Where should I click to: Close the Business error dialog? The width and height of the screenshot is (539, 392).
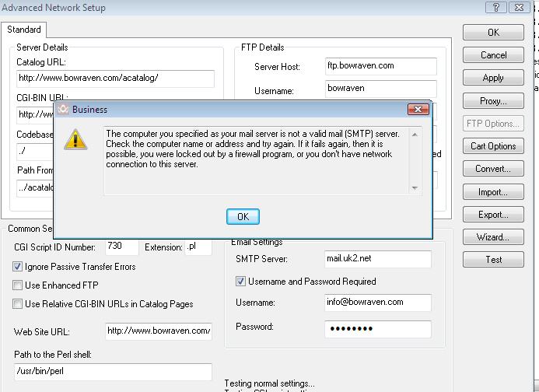click(417, 110)
